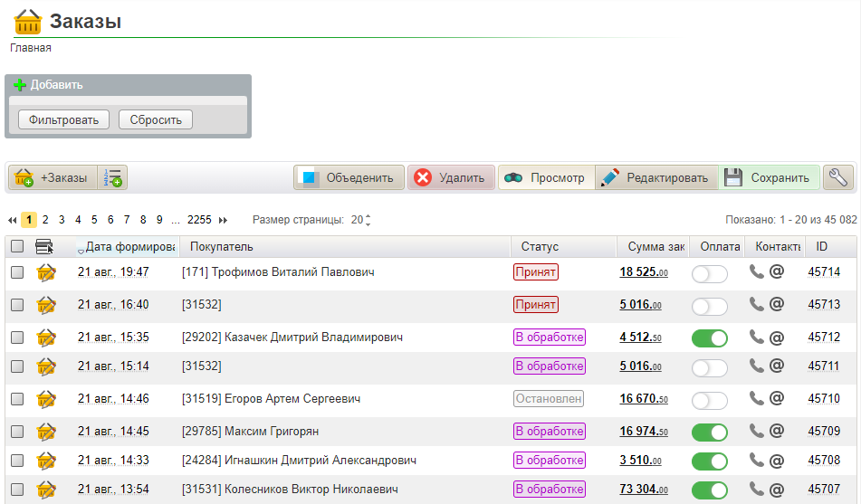Open order edit icon for order 45713

click(46, 305)
